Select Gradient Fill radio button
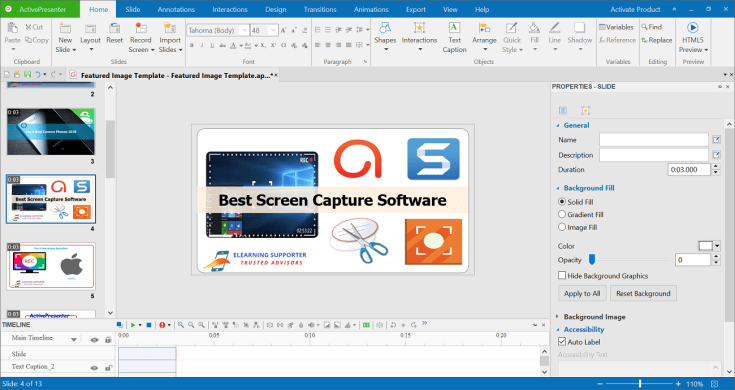Screen dimensions: 735x390 [562, 214]
